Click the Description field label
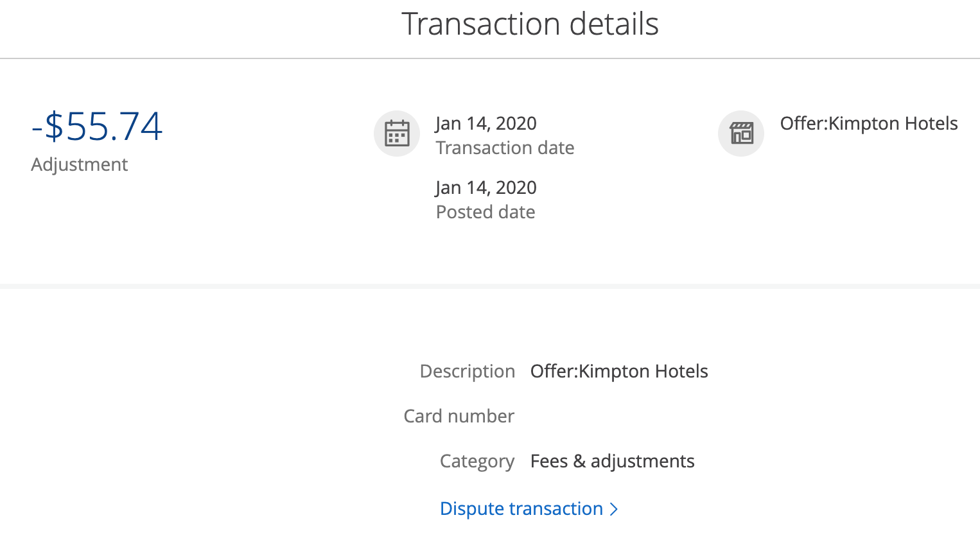Screen dimensions: 980x556 [x=467, y=371]
